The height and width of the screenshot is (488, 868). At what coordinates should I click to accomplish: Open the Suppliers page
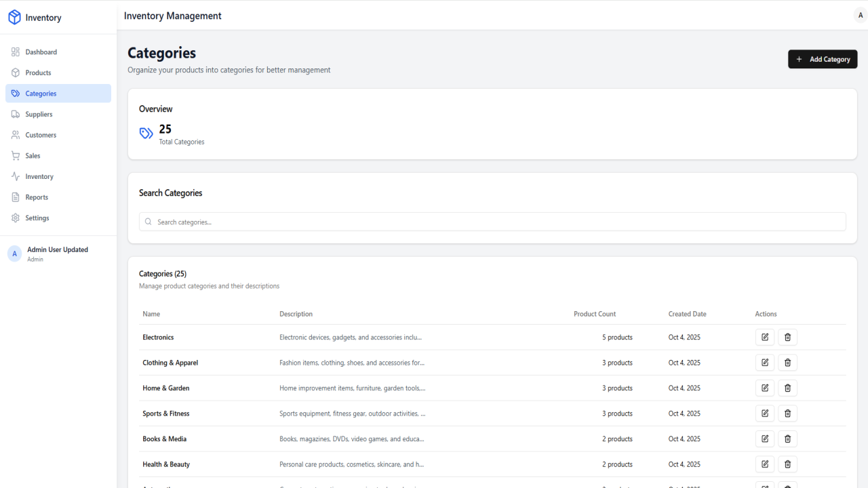[x=58, y=115]
